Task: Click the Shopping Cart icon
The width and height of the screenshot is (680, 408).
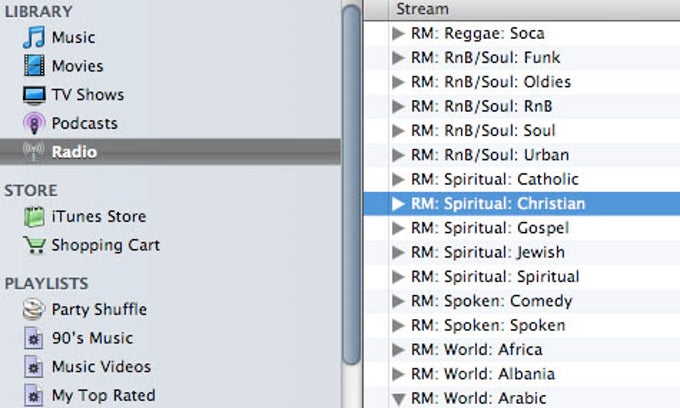Action: coord(34,245)
